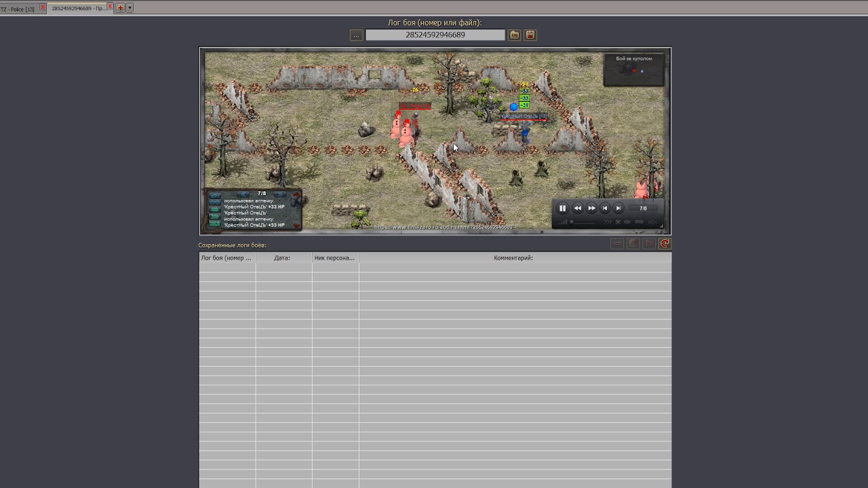Pause the battle replay playback

(x=562, y=208)
